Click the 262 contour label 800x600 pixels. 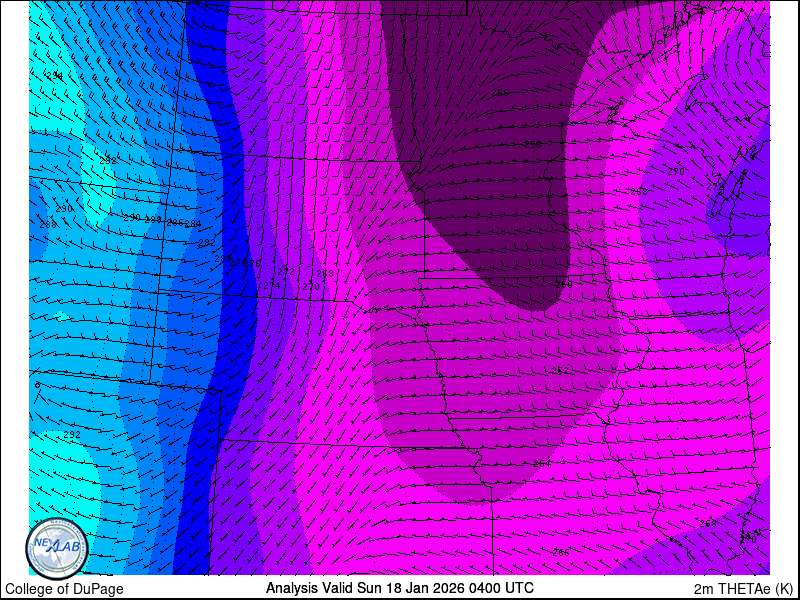pyautogui.click(x=560, y=371)
